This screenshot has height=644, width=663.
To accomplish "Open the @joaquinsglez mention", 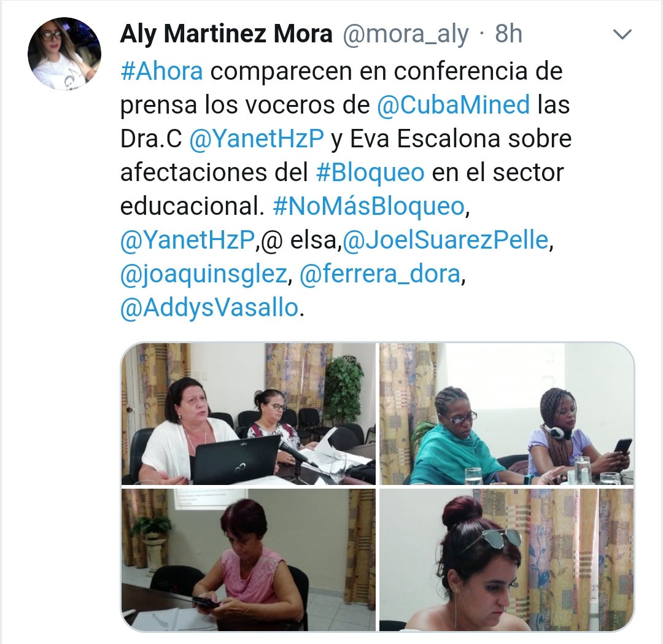I will pyautogui.click(x=204, y=274).
